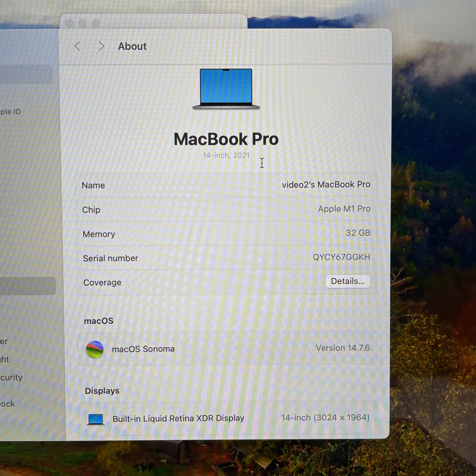This screenshot has width=476, height=476.
Task: Click the macOS Sonoma label
Action: click(143, 349)
